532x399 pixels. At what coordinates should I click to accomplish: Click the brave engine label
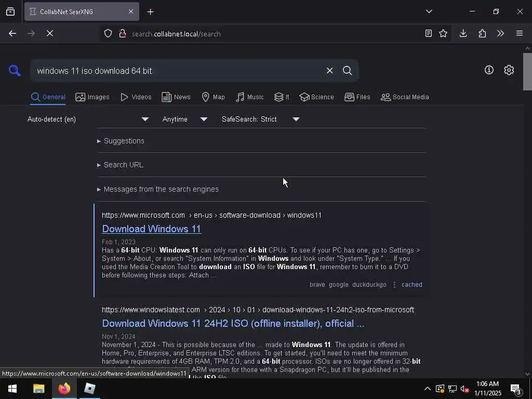pos(317,285)
